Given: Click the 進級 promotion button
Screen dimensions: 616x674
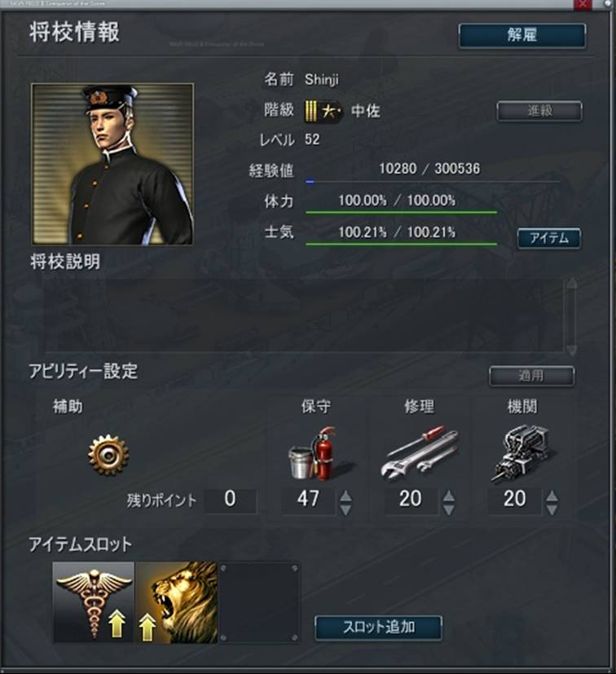Looking at the screenshot, I should pyautogui.click(x=539, y=112).
